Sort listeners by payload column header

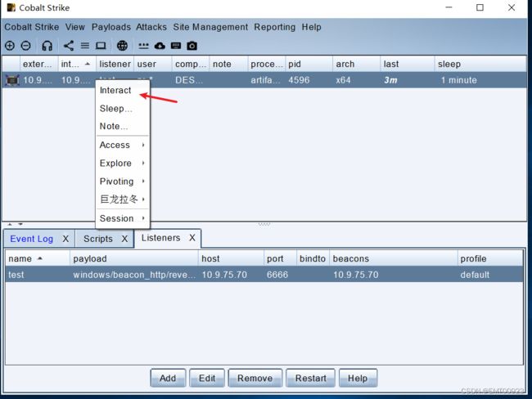[x=134, y=258]
